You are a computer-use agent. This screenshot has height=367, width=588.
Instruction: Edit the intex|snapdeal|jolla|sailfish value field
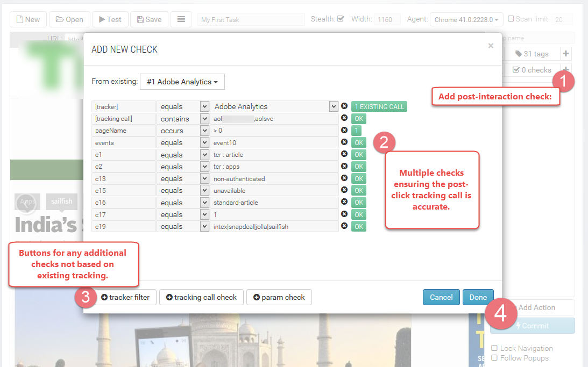(x=274, y=227)
